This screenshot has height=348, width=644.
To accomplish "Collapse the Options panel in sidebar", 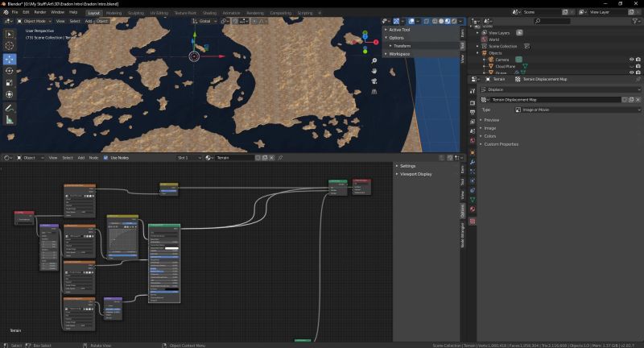I will pos(397,38).
